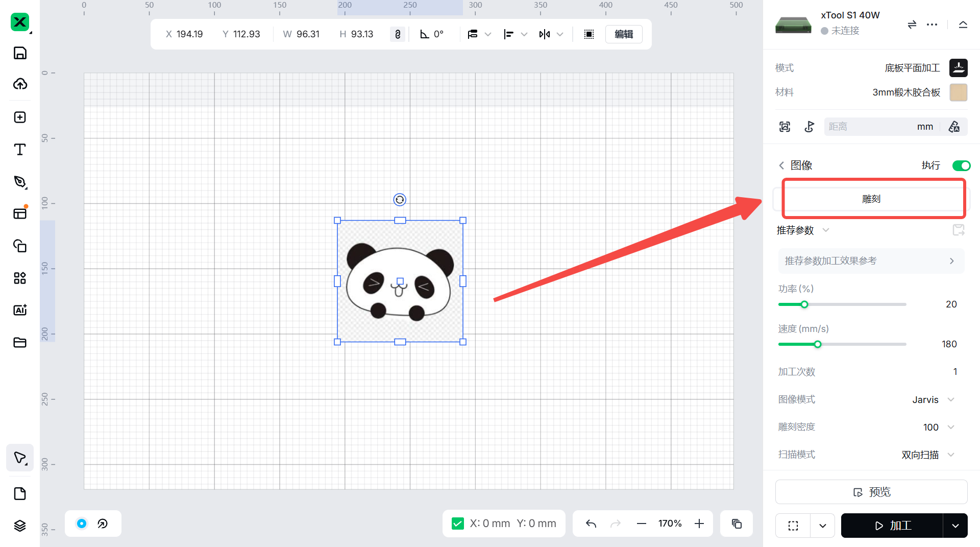The height and width of the screenshot is (547, 980).
Task: Click the 距离 distance input field
Action: 868,127
